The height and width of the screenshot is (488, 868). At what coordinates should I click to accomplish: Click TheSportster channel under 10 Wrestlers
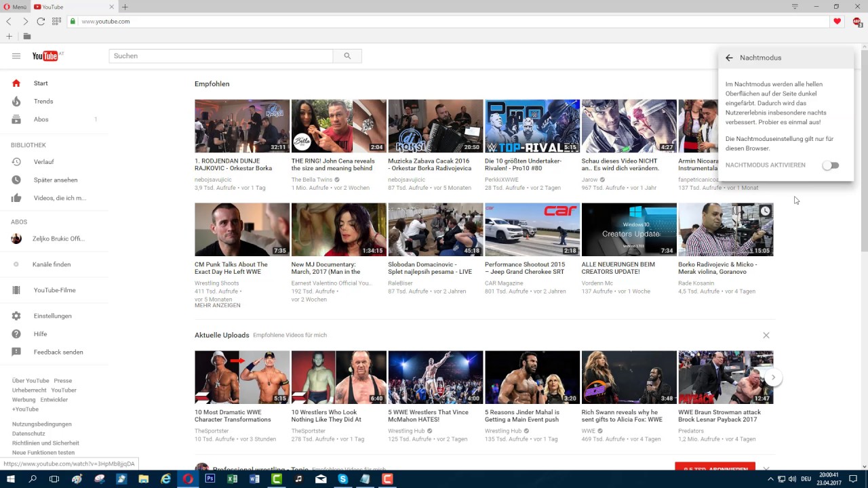click(309, 431)
